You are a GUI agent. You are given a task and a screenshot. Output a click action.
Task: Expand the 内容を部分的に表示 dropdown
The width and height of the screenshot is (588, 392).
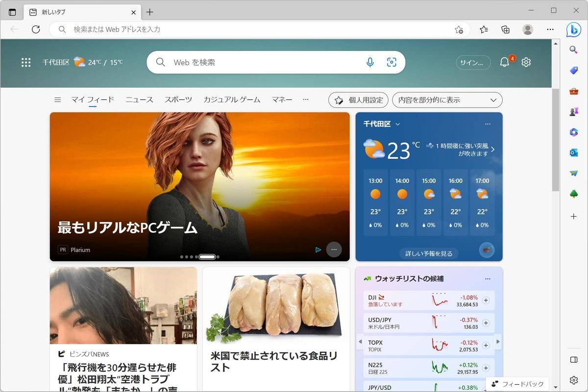(447, 100)
